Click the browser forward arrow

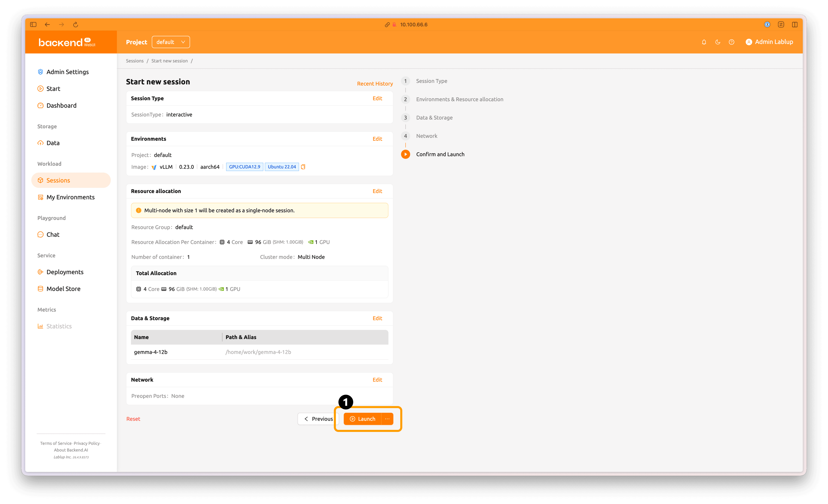pyautogui.click(x=62, y=24)
